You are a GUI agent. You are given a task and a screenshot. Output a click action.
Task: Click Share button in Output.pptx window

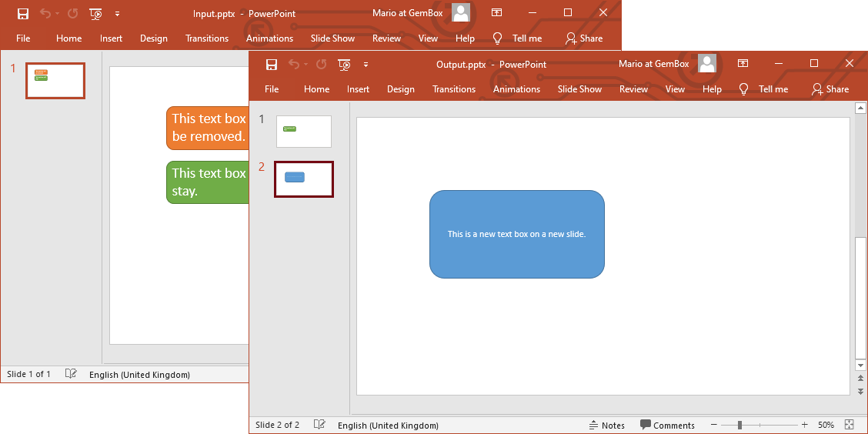[830, 89]
